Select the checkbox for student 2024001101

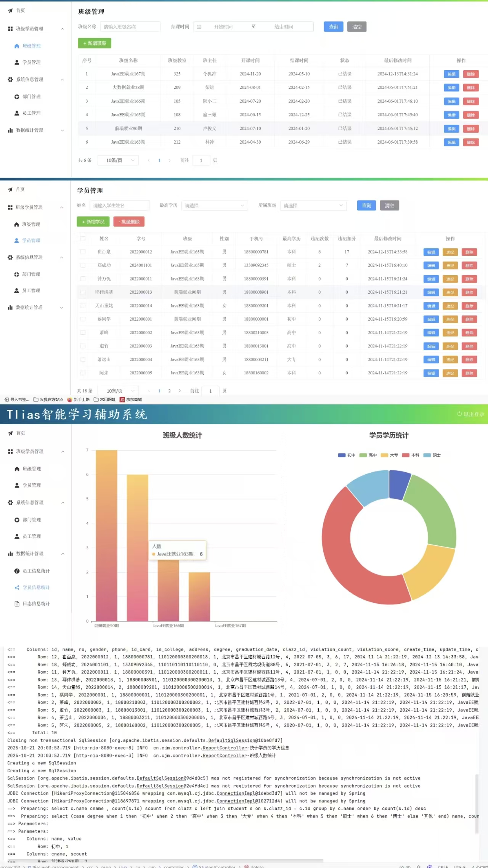[83, 265]
